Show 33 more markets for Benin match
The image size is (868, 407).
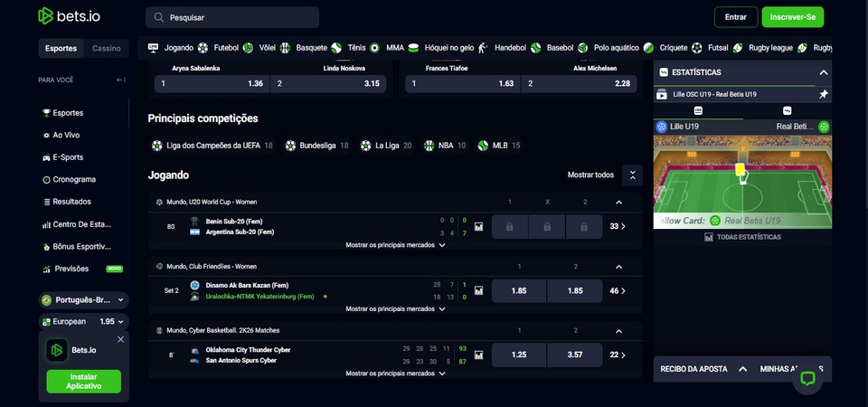(x=618, y=226)
